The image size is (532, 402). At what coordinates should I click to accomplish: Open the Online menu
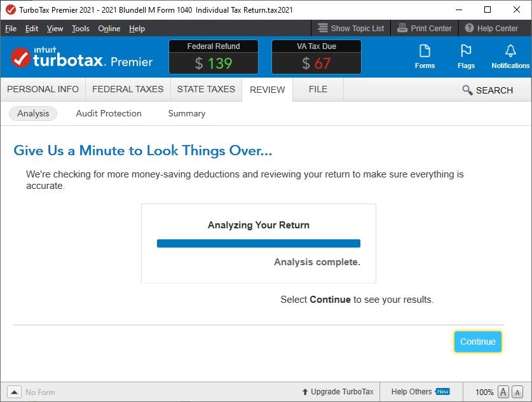[109, 29]
